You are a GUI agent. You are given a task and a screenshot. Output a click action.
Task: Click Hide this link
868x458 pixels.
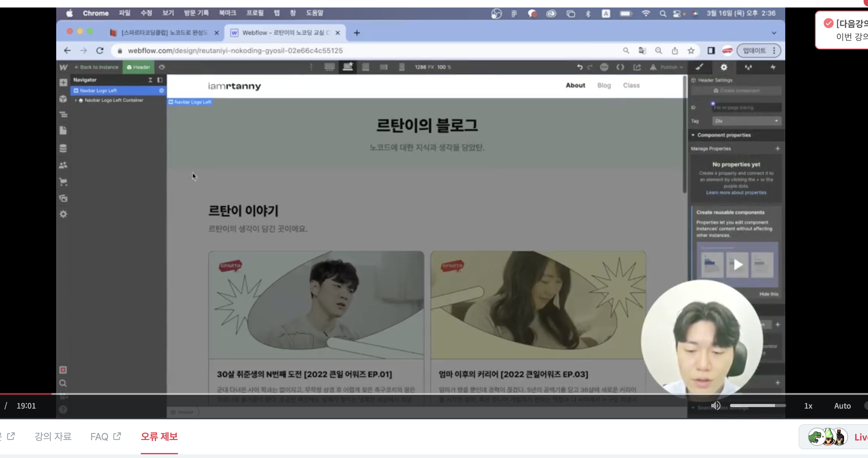coord(769,294)
